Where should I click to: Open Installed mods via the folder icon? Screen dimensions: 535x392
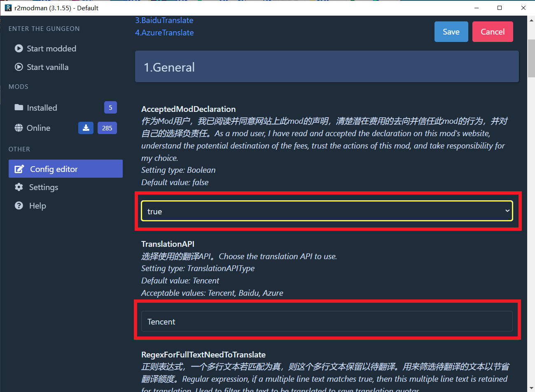coord(19,107)
